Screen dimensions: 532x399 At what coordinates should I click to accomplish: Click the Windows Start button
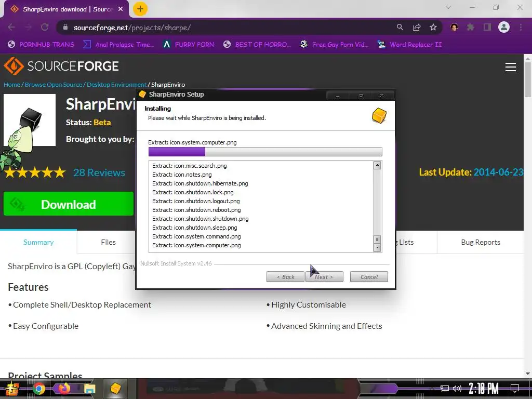tap(12, 389)
